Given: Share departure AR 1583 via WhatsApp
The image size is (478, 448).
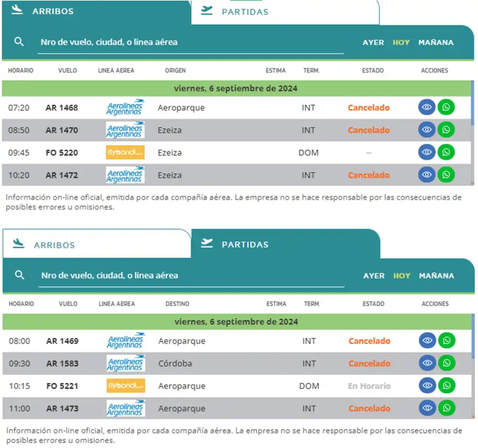Looking at the screenshot, I should [447, 363].
